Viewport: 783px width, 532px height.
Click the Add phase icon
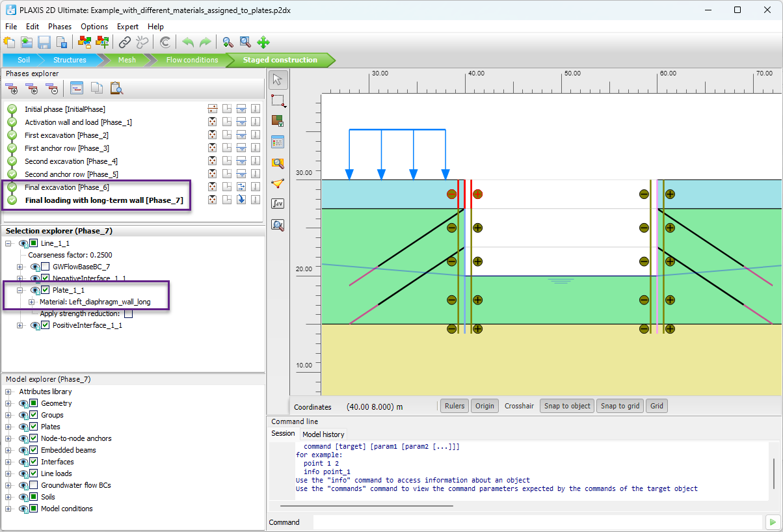(x=11, y=88)
